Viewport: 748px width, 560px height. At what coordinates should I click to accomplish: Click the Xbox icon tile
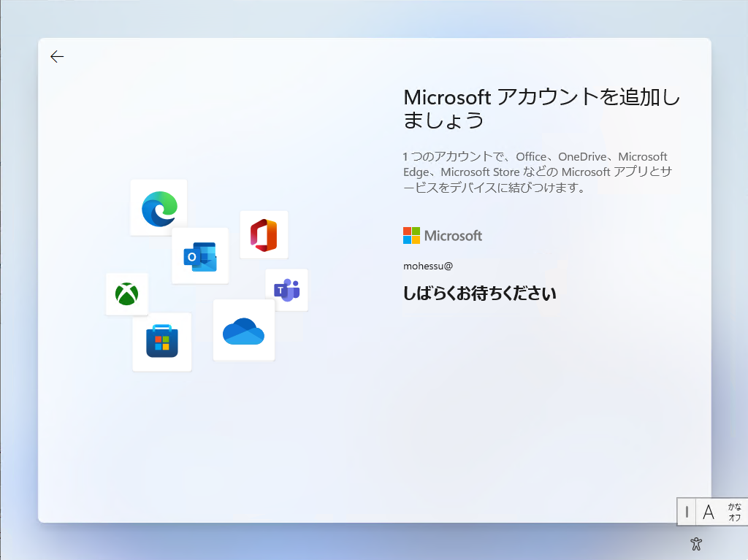127,294
